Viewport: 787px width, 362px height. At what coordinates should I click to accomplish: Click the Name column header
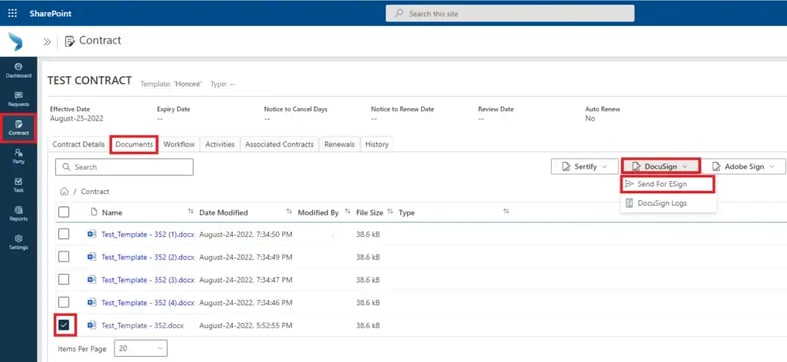(x=112, y=212)
